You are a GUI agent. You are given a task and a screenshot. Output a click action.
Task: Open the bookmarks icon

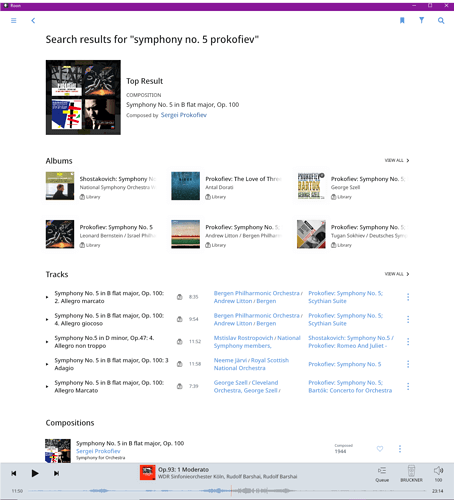[402, 21]
